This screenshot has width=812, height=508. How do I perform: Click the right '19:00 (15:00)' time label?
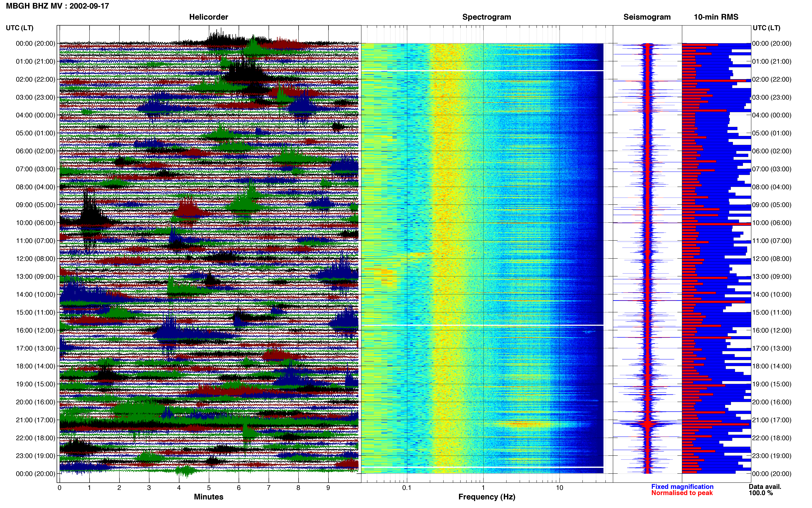point(772,384)
